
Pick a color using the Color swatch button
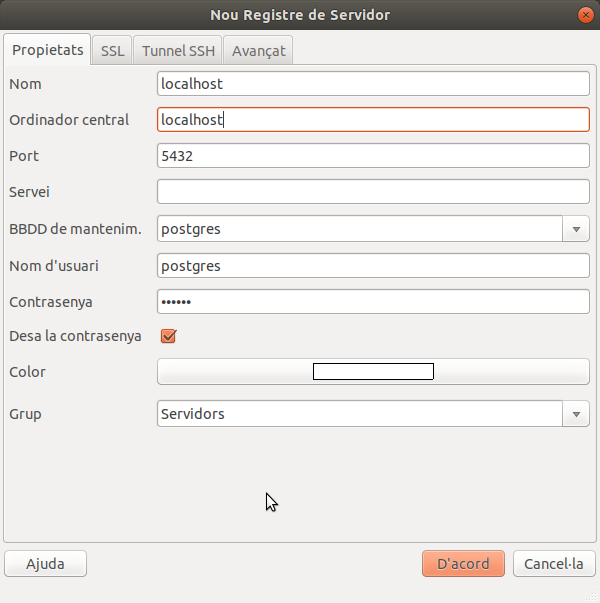click(x=373, y=372)
